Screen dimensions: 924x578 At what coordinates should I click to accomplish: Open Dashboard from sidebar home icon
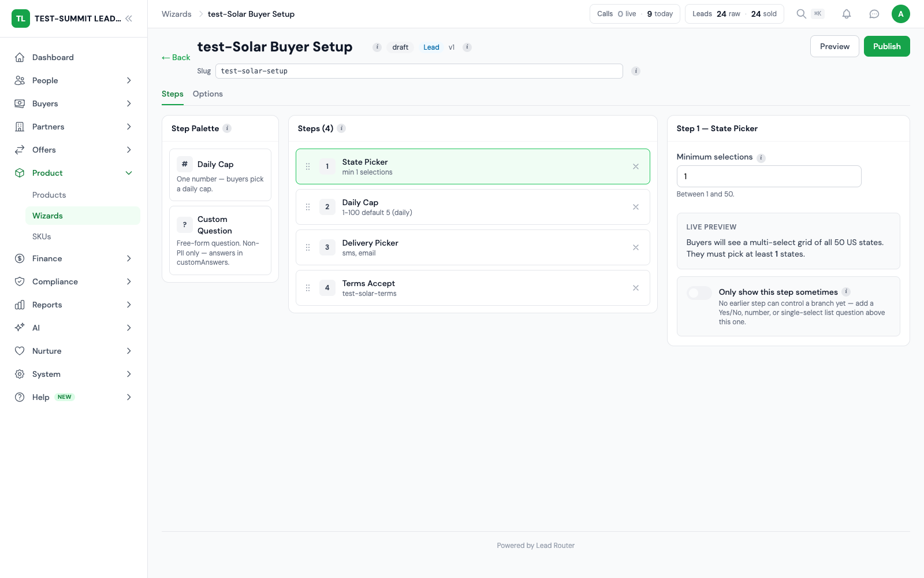coord(20,57)
